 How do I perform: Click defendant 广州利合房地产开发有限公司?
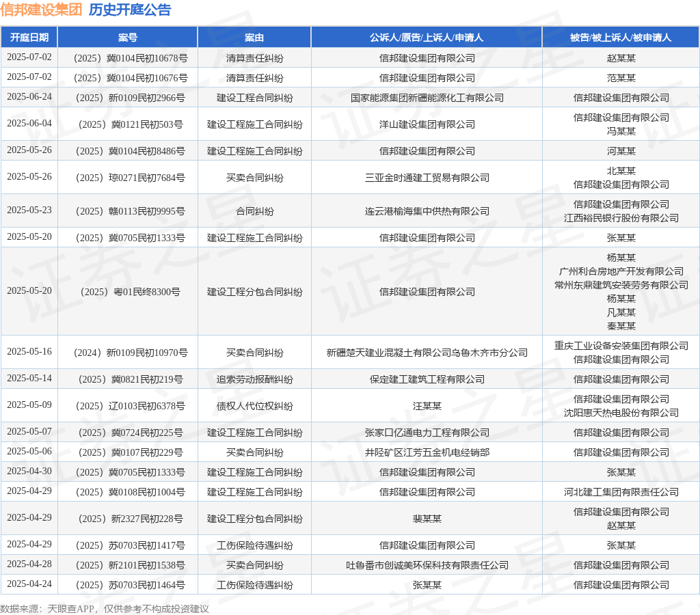[x=621, y=271]
